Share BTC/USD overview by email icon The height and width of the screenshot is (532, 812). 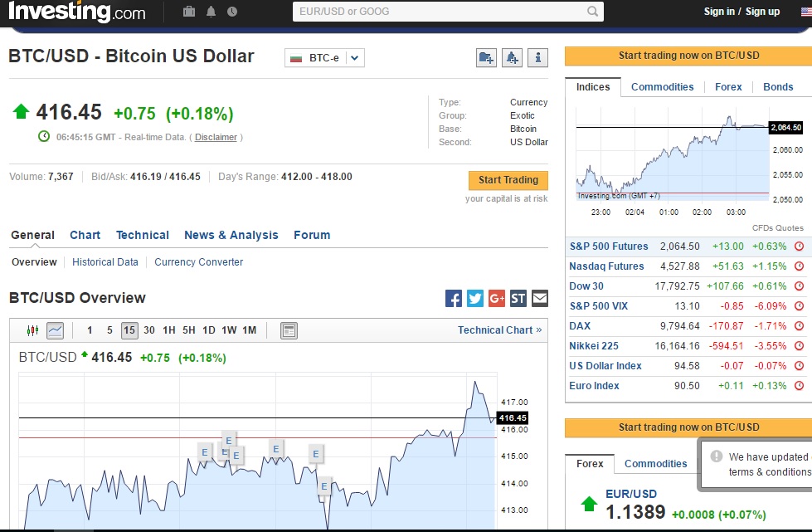pyautogui.click(x=540, y=299)
